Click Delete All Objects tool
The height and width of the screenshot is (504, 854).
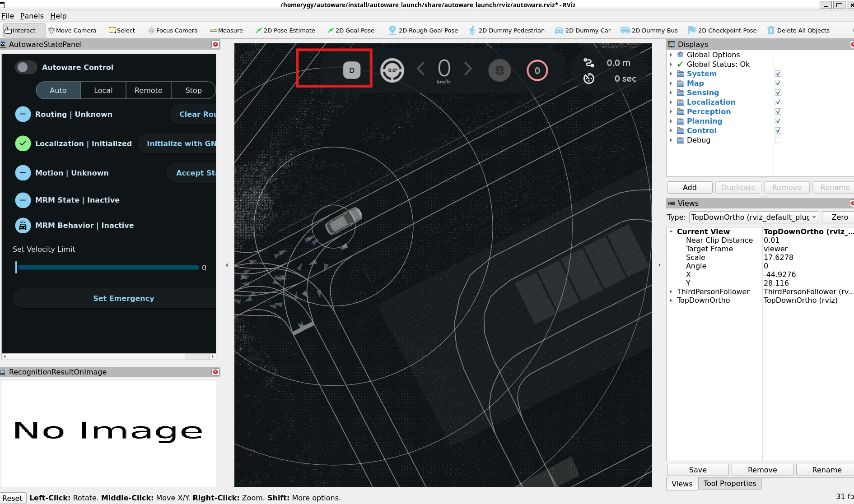[798, 30]
